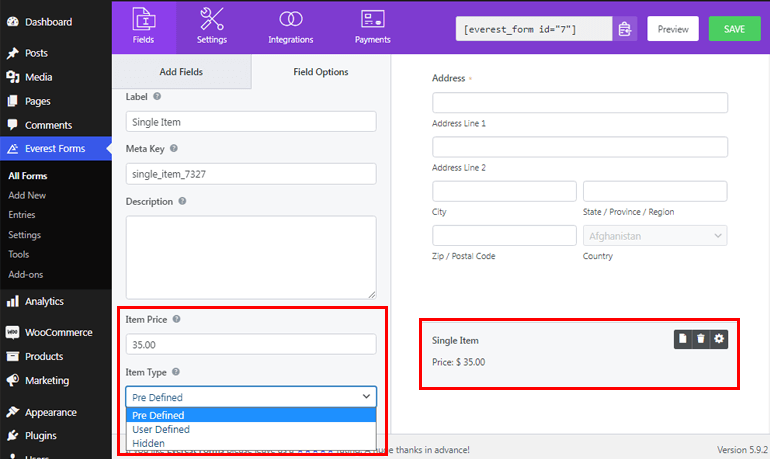Screen dimensions: 770x459
Task: Click the Item Price help icon
Action: click(176, 319)
